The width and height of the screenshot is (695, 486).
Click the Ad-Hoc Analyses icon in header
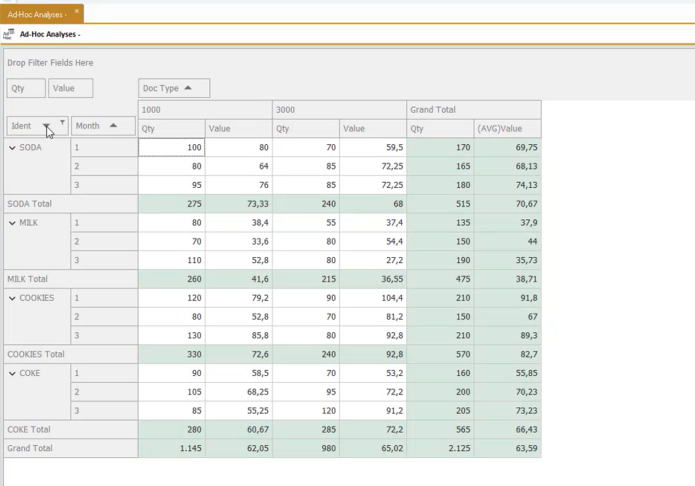pyautogui.click(x=9, y=34)
